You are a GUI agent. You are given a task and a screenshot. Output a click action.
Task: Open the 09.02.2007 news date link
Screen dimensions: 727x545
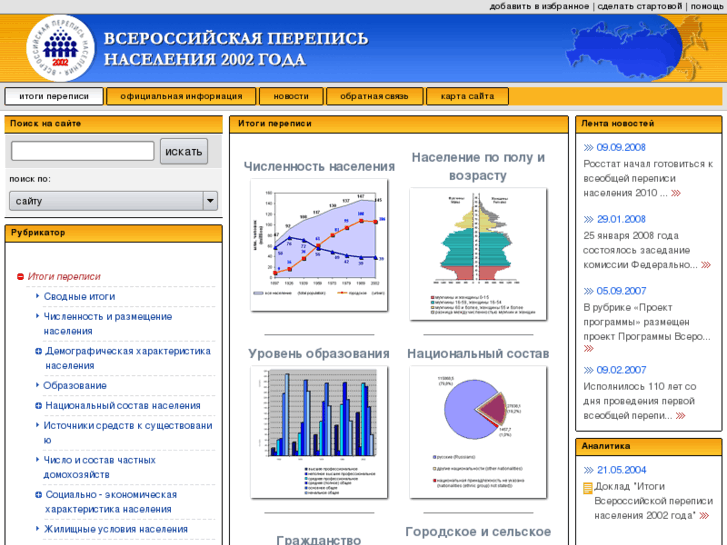pyautogui.click(x=621, y=370)
